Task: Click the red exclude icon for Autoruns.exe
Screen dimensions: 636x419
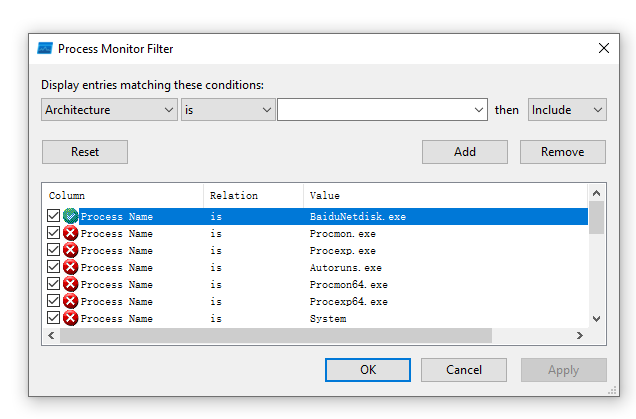Action: pos(71,267)
